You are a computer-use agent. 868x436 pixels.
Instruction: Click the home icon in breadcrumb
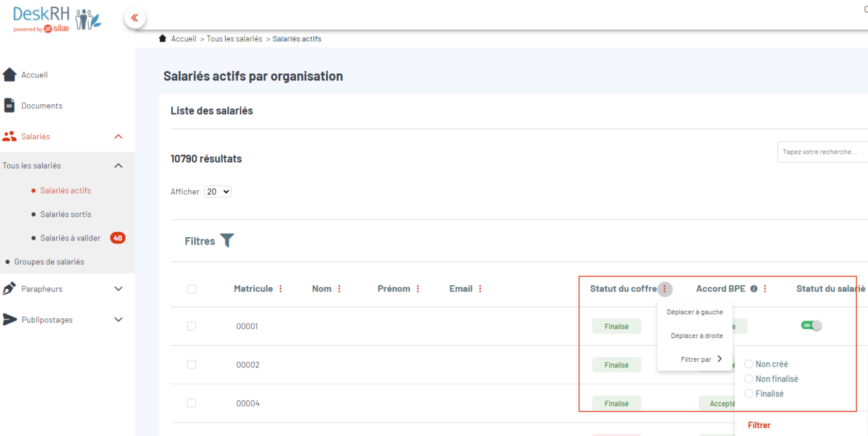point(162,39)
